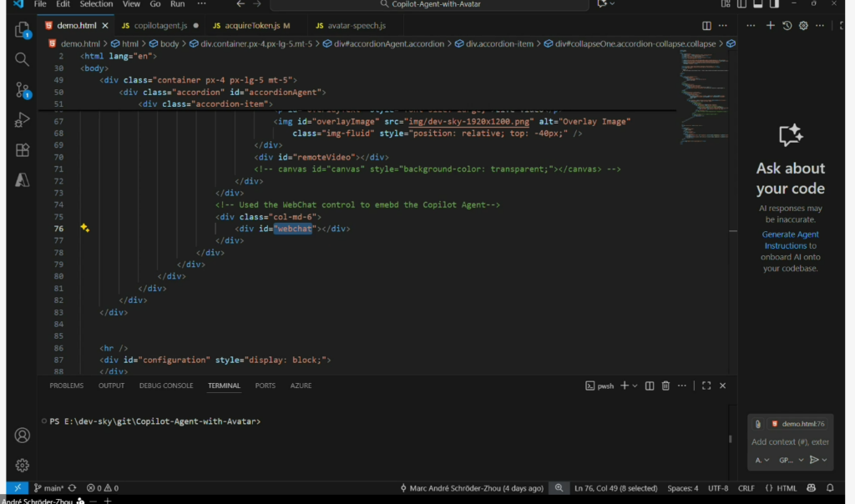Image resolution: width=855 pixels, height=504 pixels.
Task: Show chat history using clock icon
Action: (787, 26)
